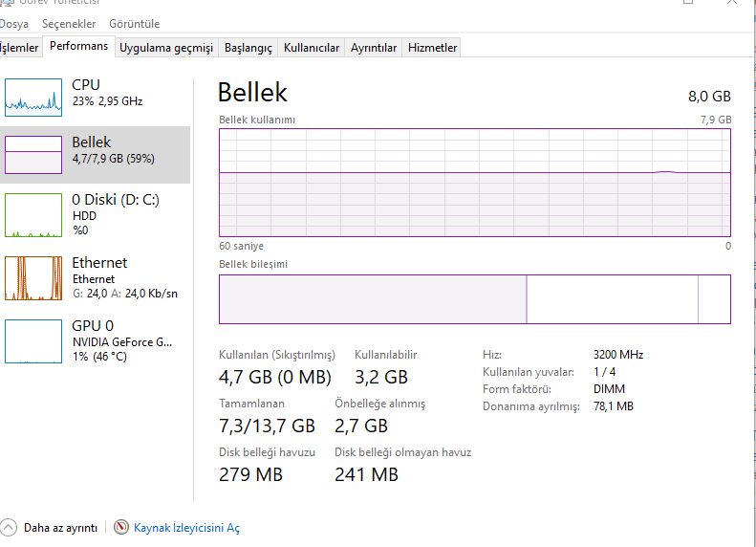
Task: Open the Kullanıcılar tab
Action: tap(311, 48)
